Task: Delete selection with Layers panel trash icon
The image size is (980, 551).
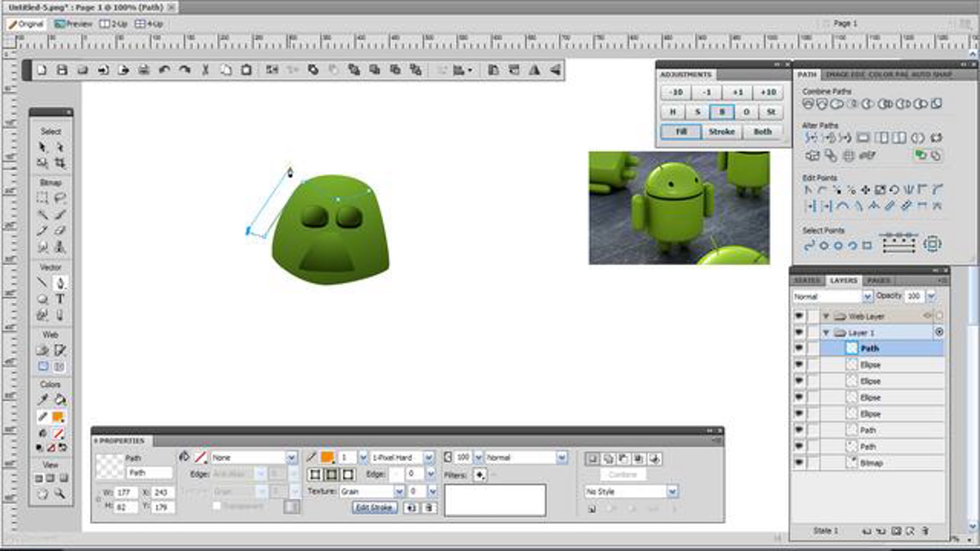Action: (925, 531)
